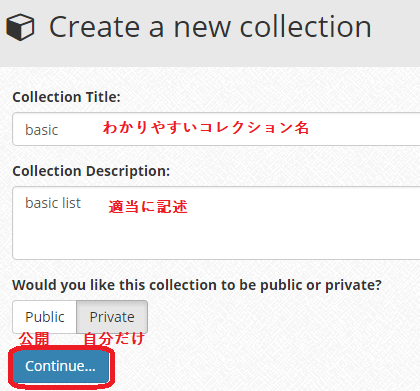Image resolution: width=420 pixels, height=391 pixels.
Task: Click the word "basic" in the title field
Action: click(x=42, y=130)
